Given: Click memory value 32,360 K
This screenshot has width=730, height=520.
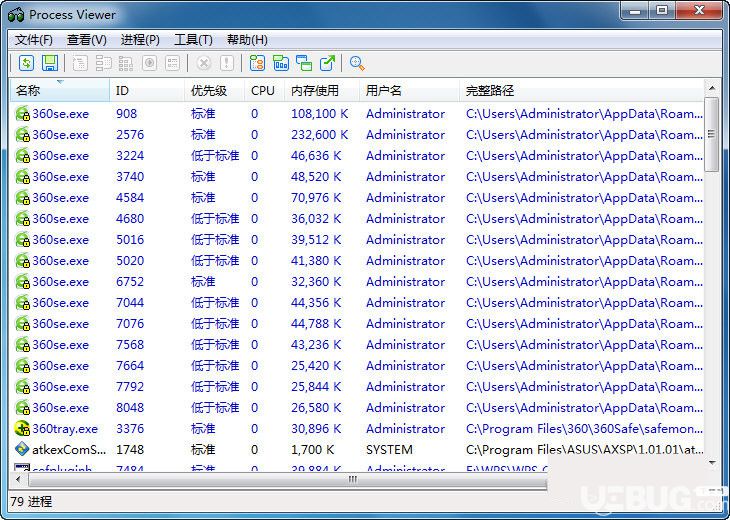Looking at the screenshot, I should 316,282.
